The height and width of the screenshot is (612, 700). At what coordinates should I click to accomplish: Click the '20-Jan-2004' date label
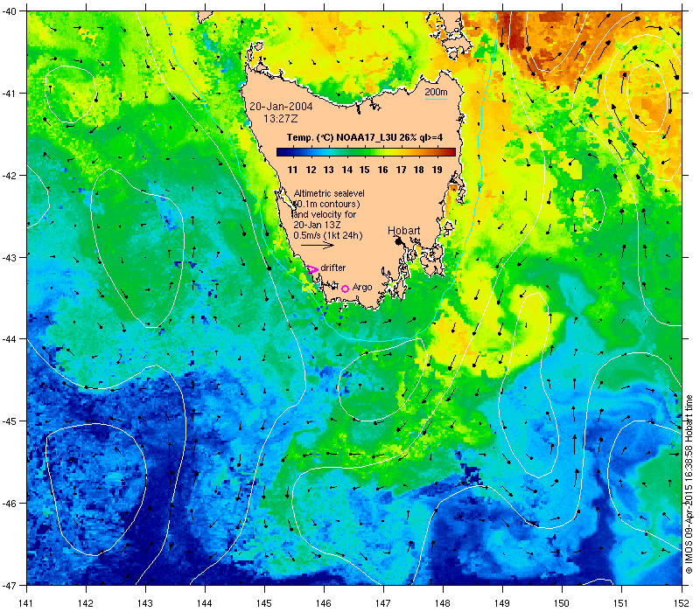[x=281, y=107]
